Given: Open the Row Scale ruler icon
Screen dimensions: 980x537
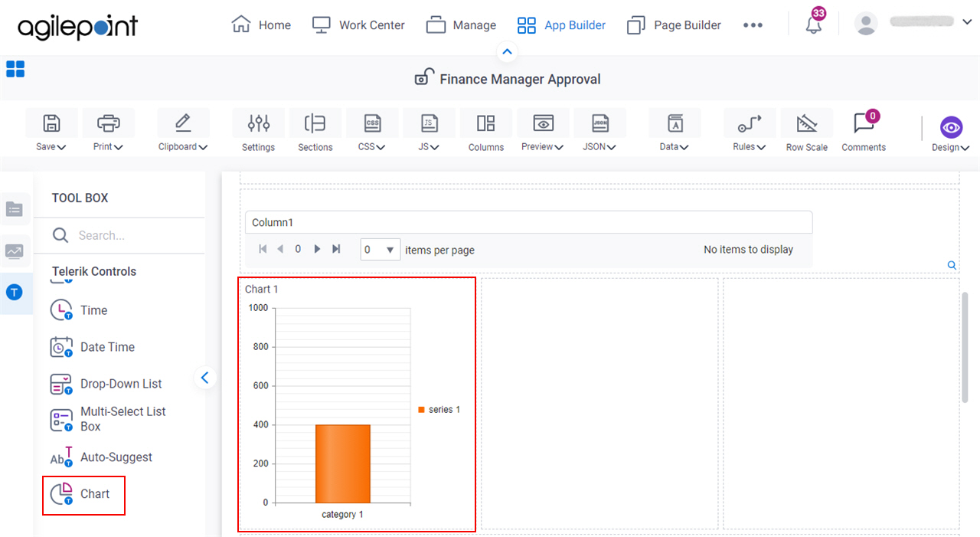Looking at the screenshot, I should click(x=806, y=123).
